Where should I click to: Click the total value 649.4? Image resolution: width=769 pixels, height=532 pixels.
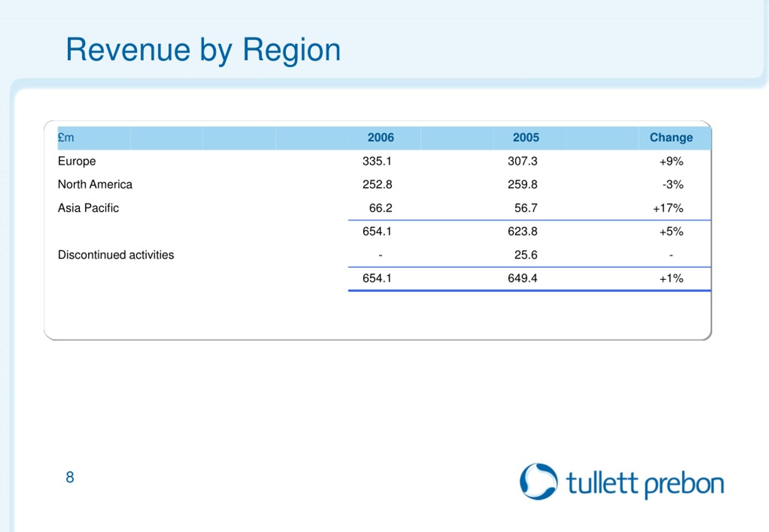[523, 278]
